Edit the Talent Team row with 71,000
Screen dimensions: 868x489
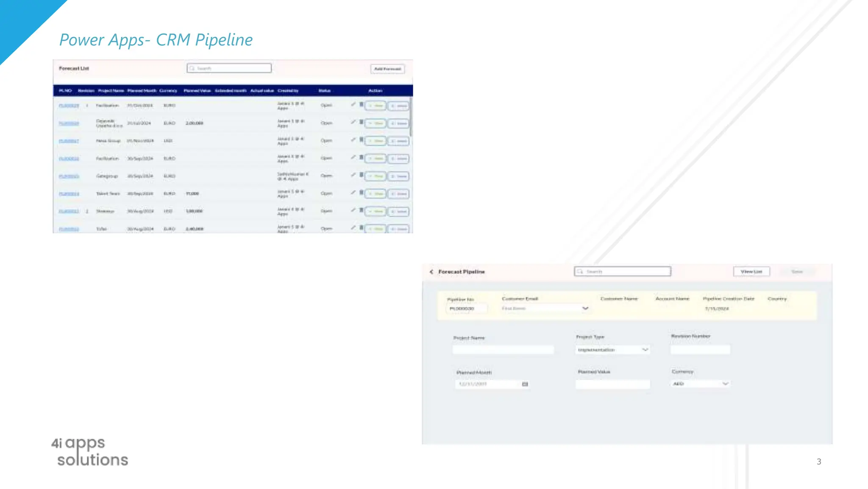tap(353, 193)
